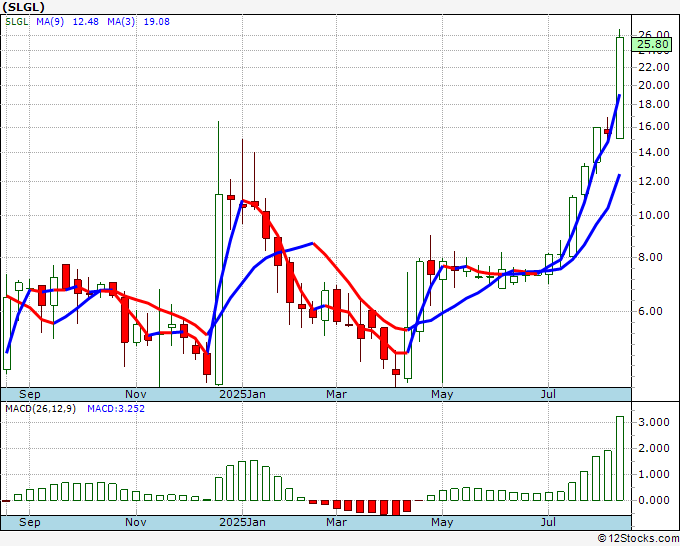
Task: Click the (SLGL) chart title
Action: [23, 7]
